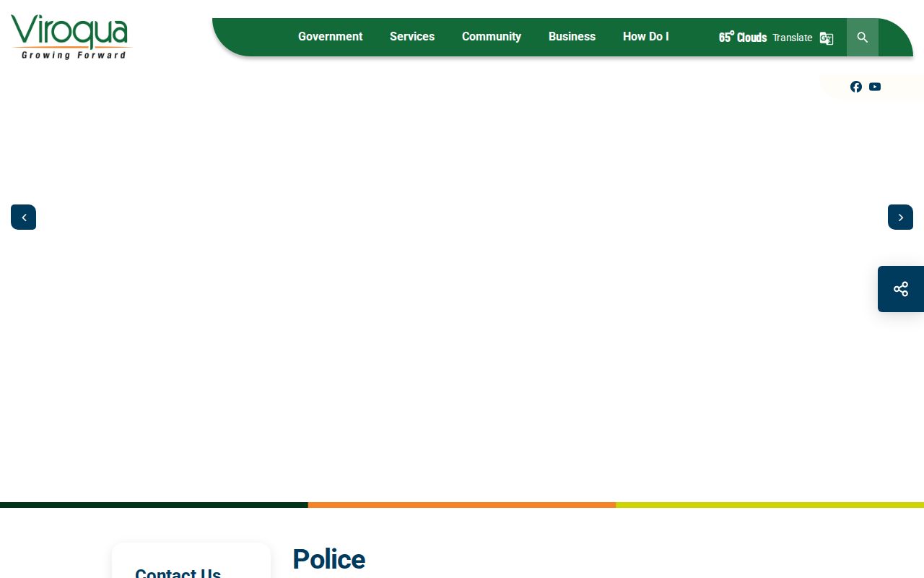Open the Community menu

pyautogui.click(x=492, y=37)
